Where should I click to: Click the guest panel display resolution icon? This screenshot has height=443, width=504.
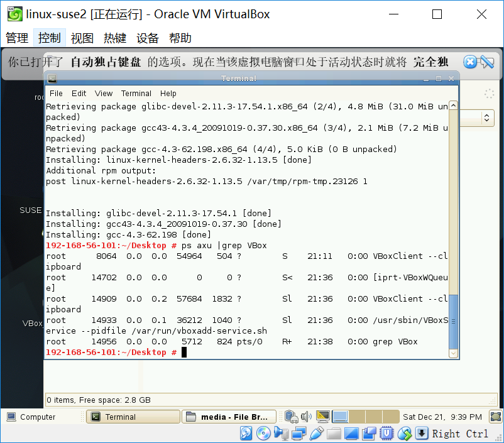pos(323,417)
